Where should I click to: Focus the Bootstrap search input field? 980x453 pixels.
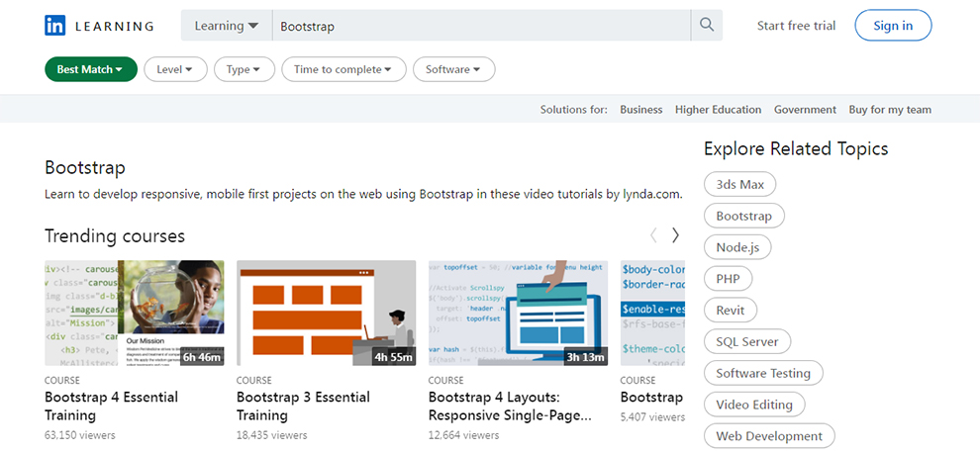click(x=481, y=26)
